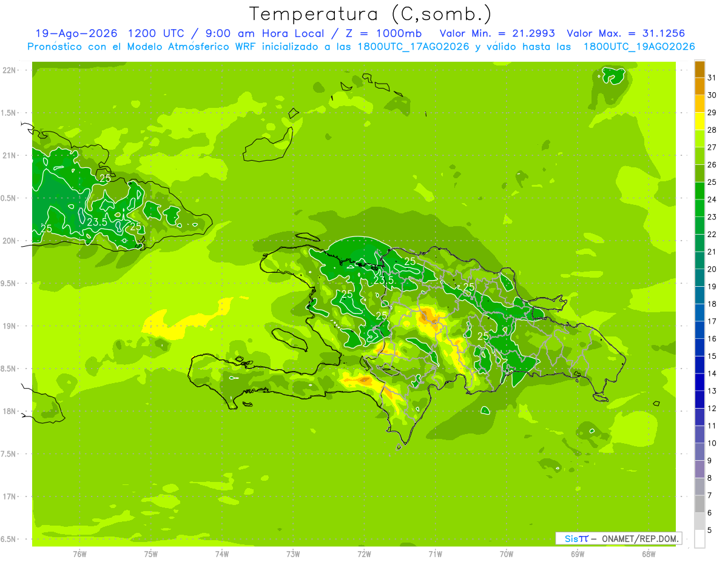Pick the gray swatch between 6 and 7
The image size is (728, 562).
[x=699, y=504]
